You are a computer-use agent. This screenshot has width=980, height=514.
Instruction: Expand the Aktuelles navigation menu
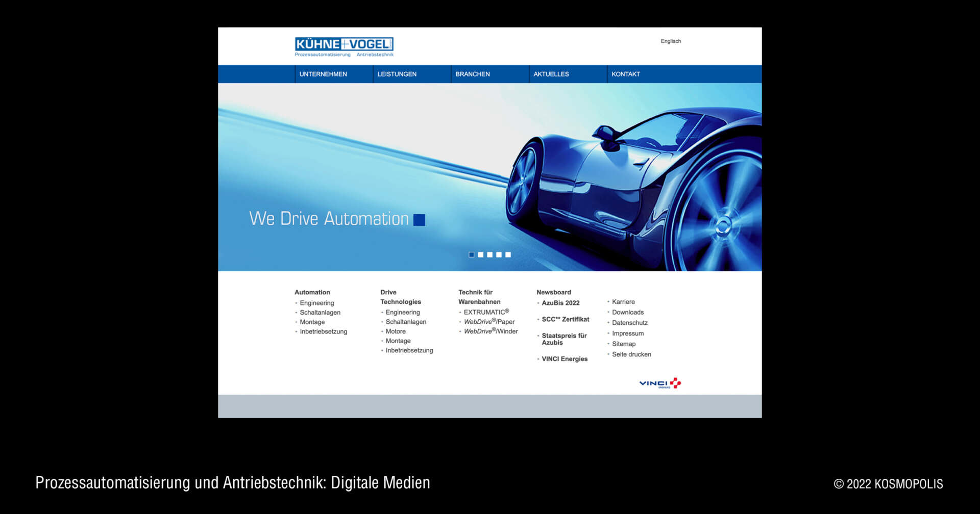coord(551,74)
